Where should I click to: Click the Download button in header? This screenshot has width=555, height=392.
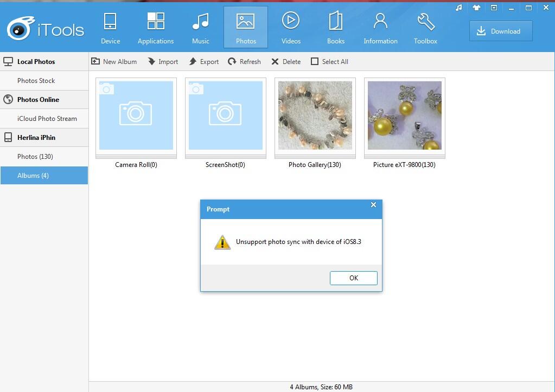pyautogui.click(x=501, y=31)
